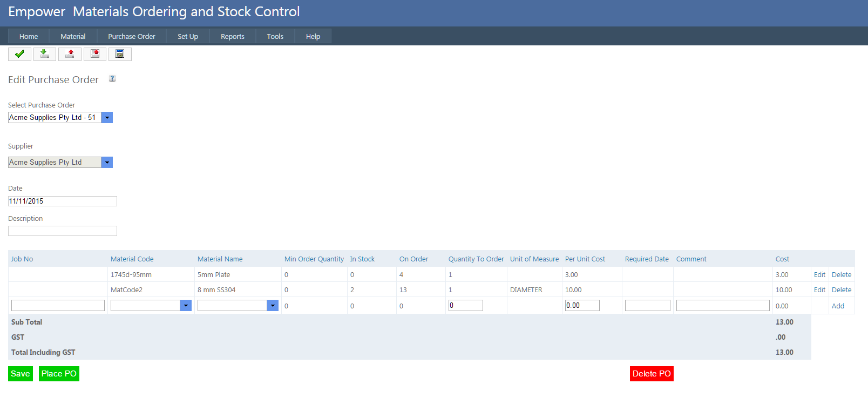Edit the 5mm Plate order line
This screenshot has height=404, width=868.
(819, 275)
